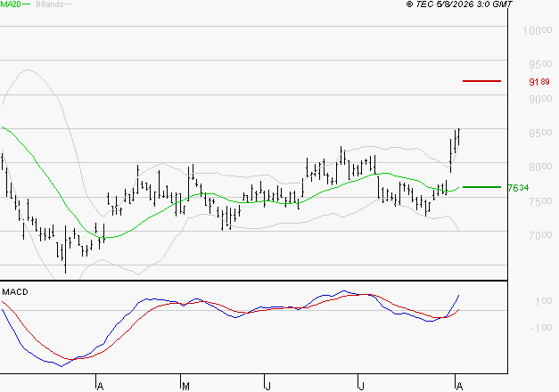Click the 8500 price axis label
The height and width of the screenshot is (392, 559).
pyautogui.click(x=540, y=133)
